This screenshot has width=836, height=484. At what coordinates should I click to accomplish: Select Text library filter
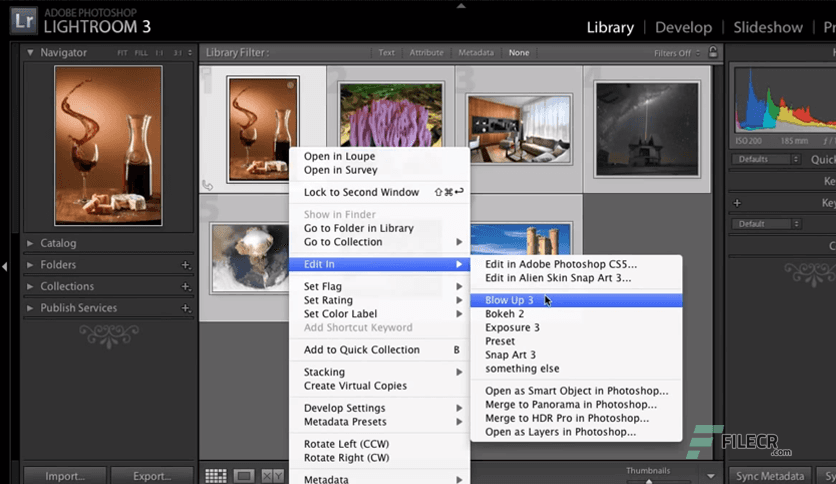click(x=387, y=53)
